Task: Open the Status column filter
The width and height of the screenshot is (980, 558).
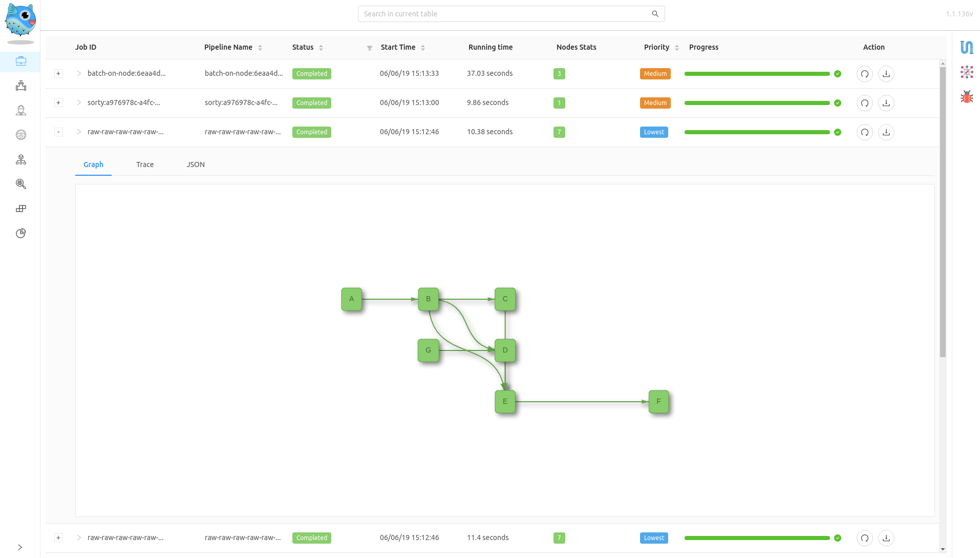Action: point(369,48)
